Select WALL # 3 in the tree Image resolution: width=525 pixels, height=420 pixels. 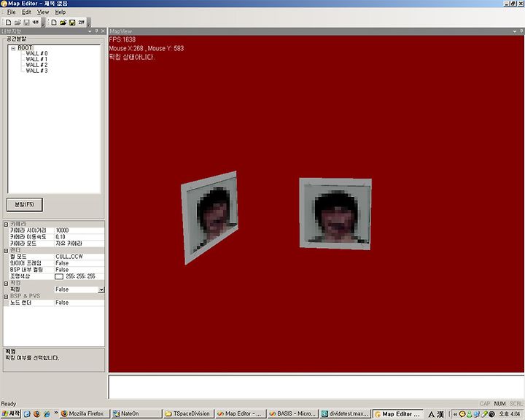click(x=36, y=71)
